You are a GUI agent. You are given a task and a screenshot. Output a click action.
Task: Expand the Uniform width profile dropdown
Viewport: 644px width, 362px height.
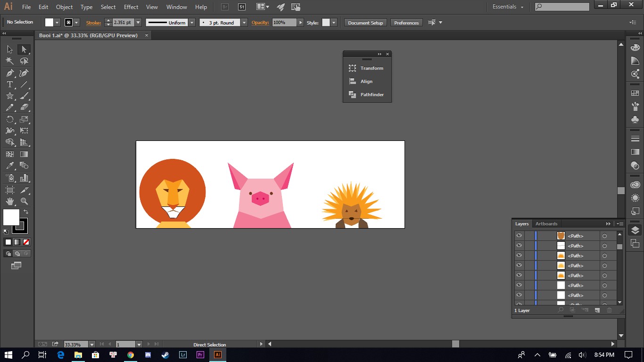192,23
